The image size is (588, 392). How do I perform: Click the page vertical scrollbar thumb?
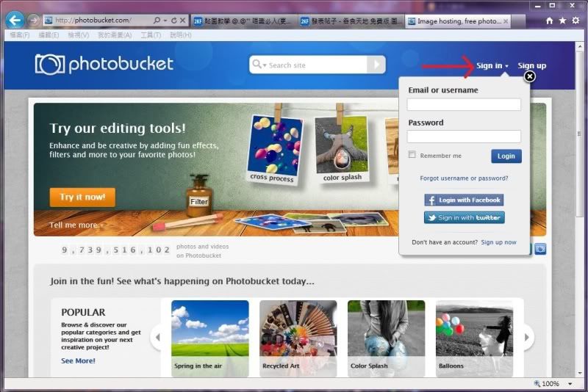pyautogui.click(x=579, y=134)
